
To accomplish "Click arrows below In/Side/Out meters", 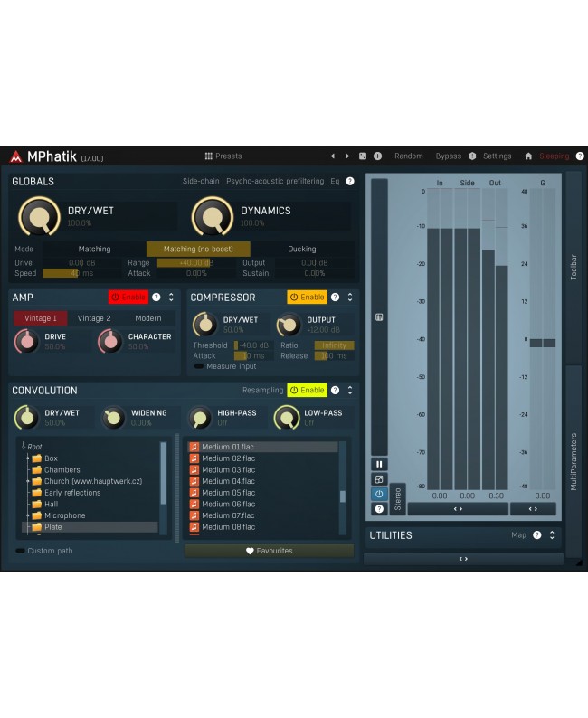I will (458, 509).
